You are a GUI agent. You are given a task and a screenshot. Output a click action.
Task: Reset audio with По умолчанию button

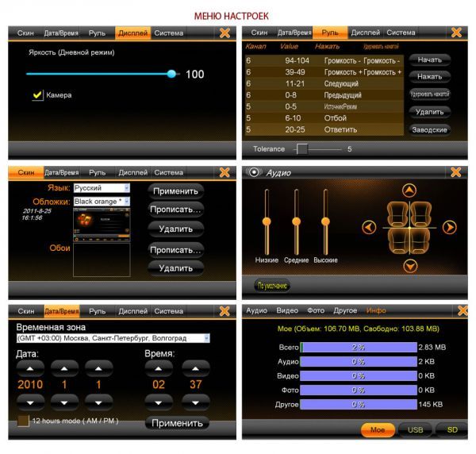[x=272, y=286]
